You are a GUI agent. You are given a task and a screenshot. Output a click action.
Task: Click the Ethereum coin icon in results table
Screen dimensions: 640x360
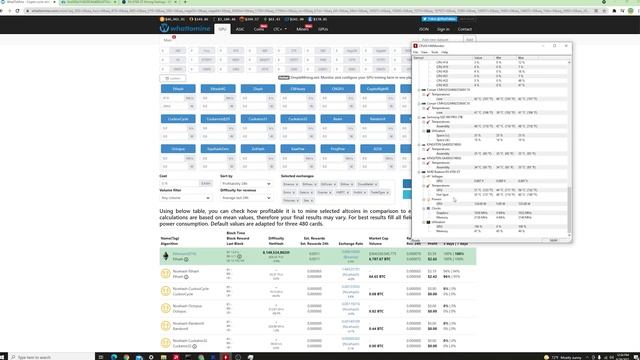[166, 256]
